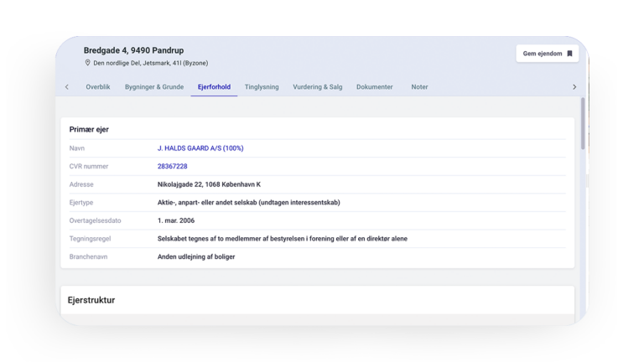Click CVR number 28367228 link
This screenshot has height=362, width=644.
click(172, 167)
